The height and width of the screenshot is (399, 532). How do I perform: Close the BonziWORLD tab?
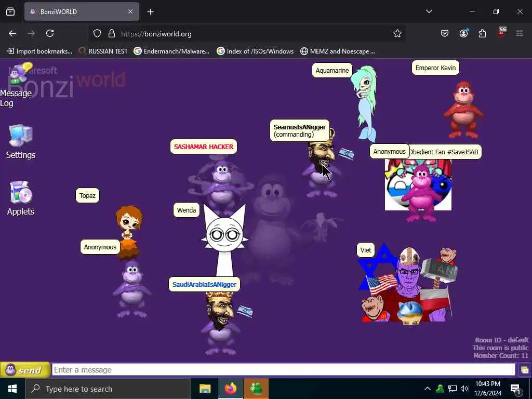(x=130, y=11)
